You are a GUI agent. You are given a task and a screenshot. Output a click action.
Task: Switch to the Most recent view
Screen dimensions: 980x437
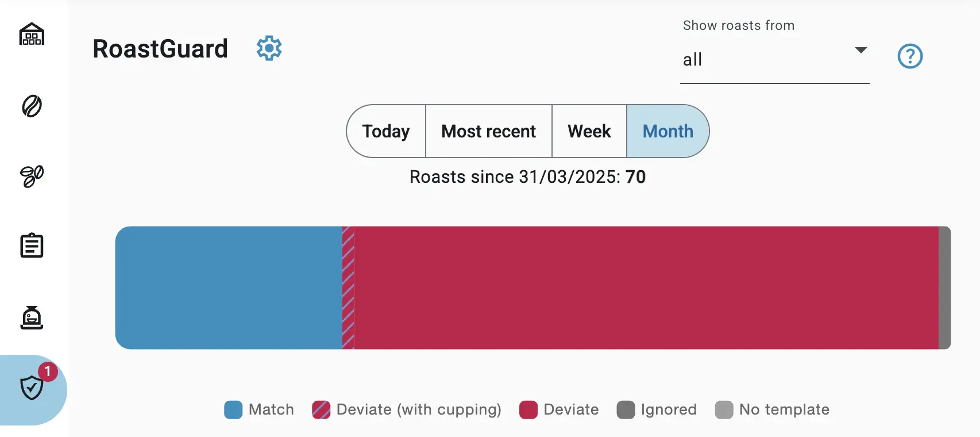pyautogui.click(x=488, y=131)
